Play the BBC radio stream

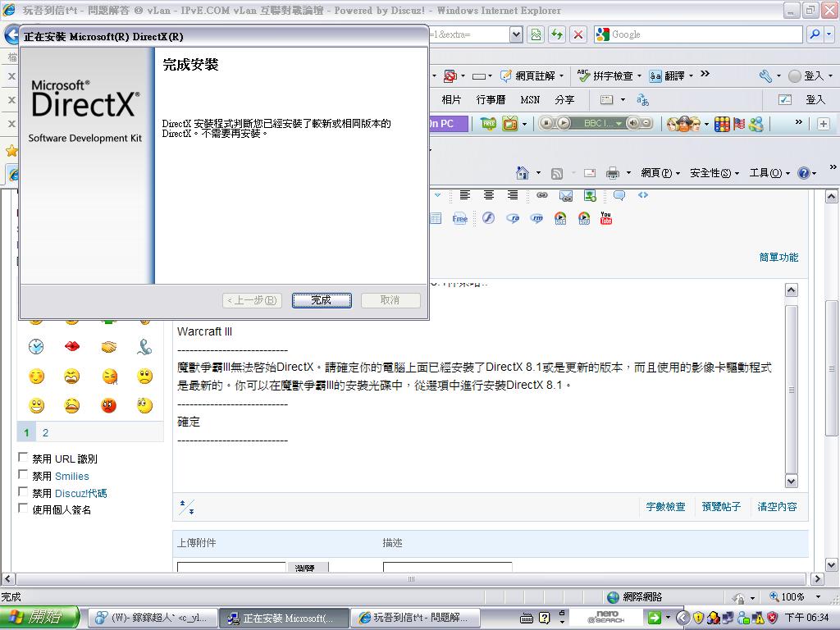pos(563,123)
